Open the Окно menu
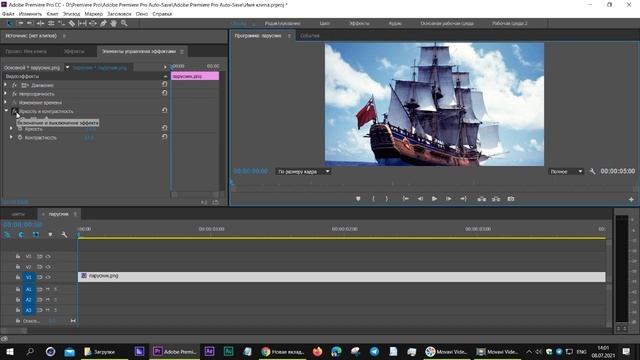Viewport: 640px width, 360px height. (142, 14)
